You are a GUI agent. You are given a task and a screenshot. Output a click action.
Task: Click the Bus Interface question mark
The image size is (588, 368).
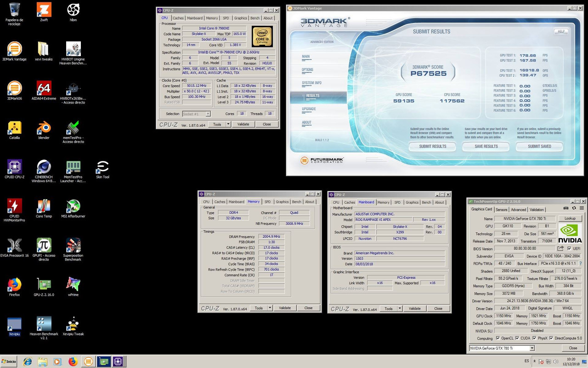point(580,264)
